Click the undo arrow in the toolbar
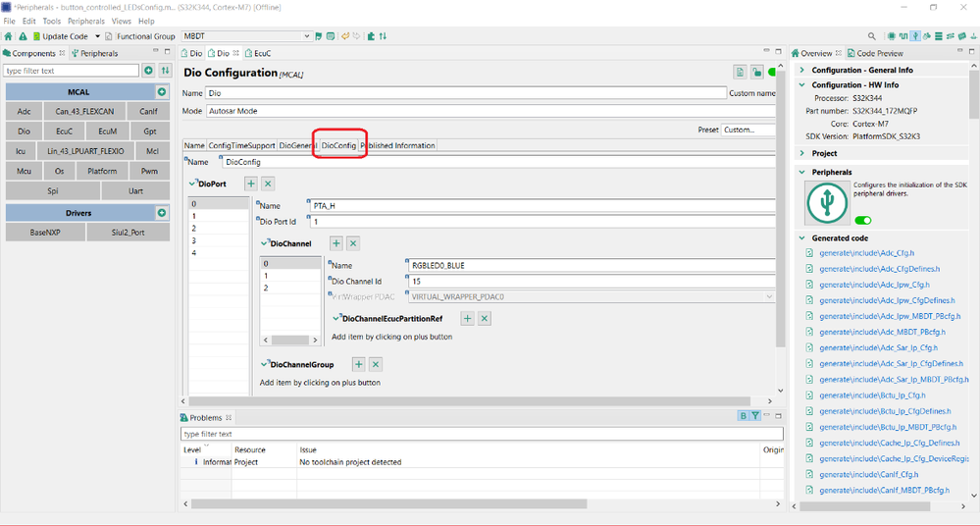This screenshot has height=526, width=980. (345, 36)
